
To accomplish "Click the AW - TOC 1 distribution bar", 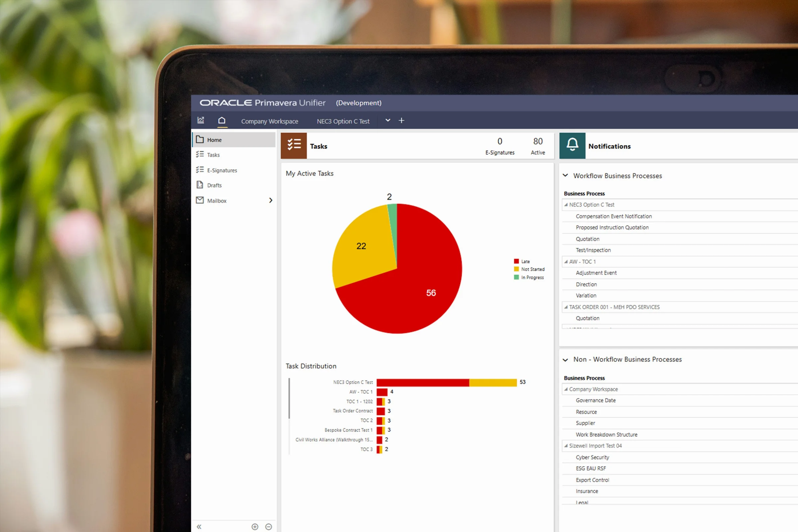I will click(382, 392).
